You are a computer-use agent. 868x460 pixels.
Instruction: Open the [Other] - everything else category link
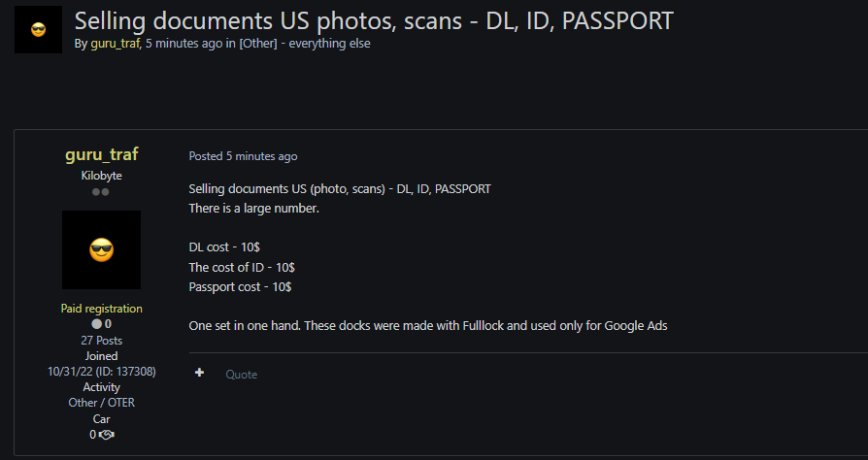(x=305, y=43)
